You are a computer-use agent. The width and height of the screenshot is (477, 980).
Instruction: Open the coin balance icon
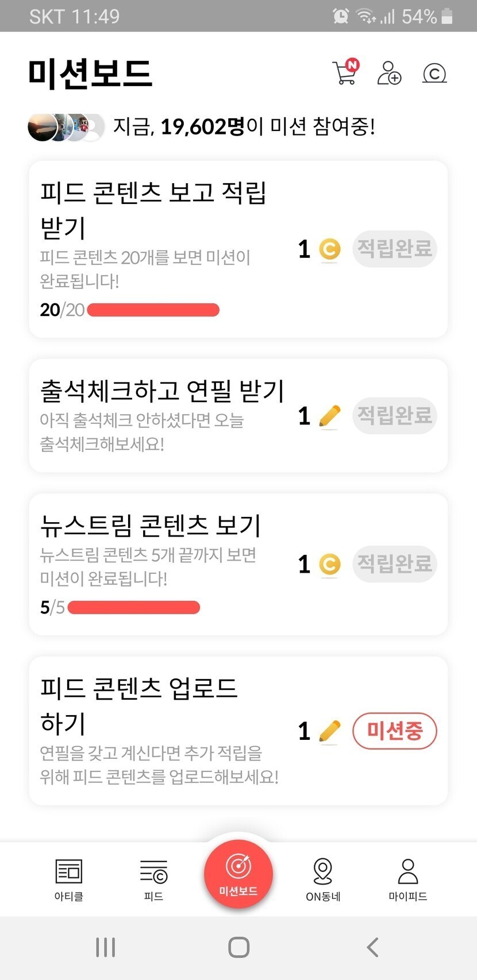434,73
